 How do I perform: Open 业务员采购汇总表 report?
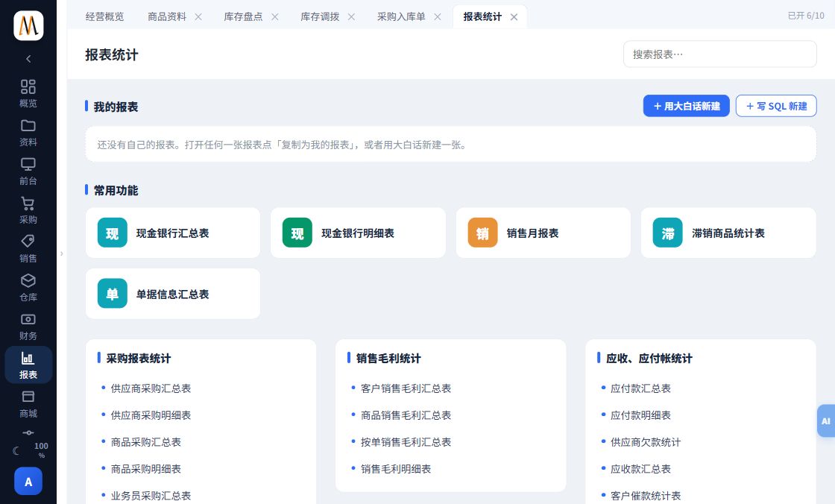coord(151,496)
